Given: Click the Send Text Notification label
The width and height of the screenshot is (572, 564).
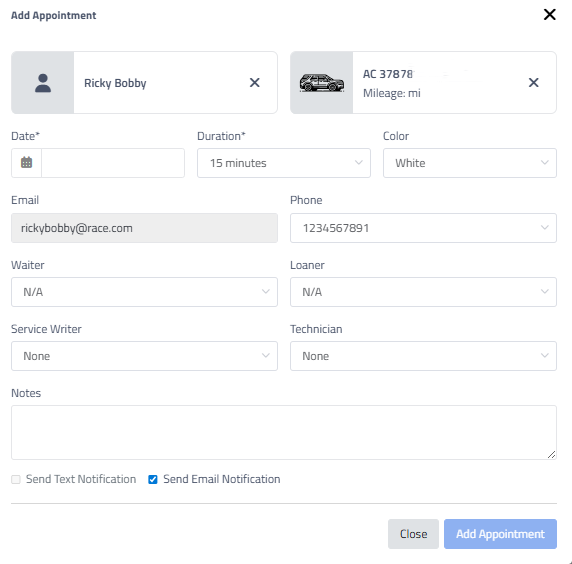Looking at the screenshot, I should [x=81, y=479].
